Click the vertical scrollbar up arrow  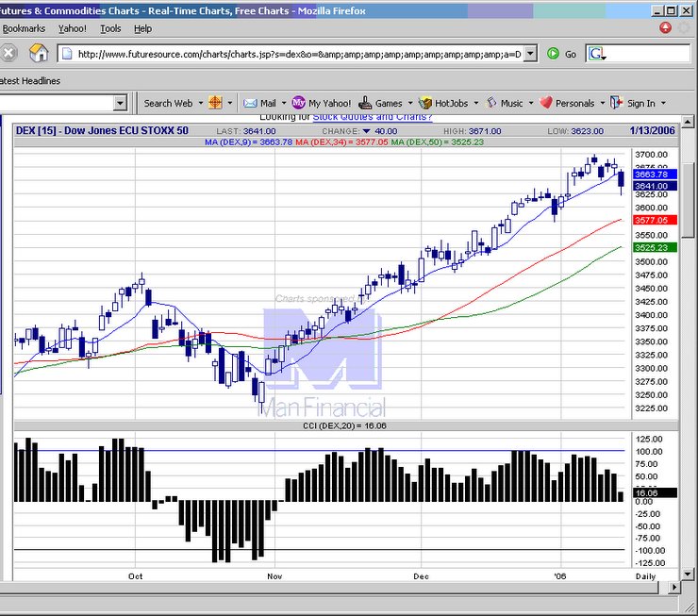688,122
